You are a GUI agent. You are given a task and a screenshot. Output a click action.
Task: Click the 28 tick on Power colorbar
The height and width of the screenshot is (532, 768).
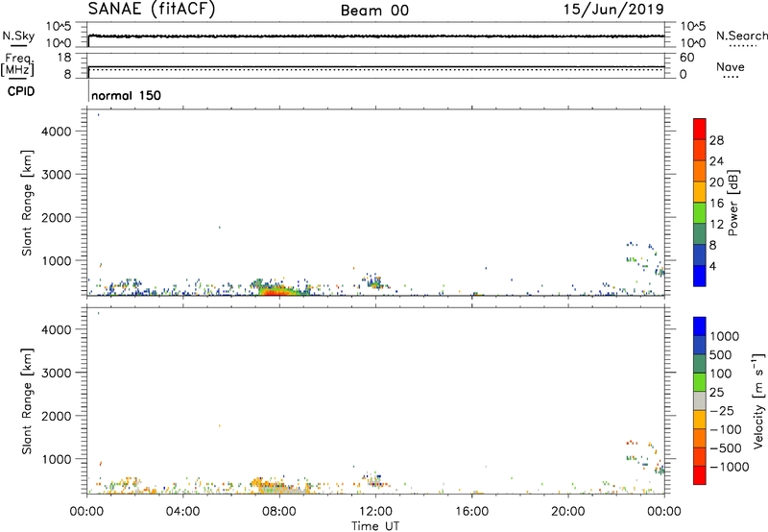716,140
